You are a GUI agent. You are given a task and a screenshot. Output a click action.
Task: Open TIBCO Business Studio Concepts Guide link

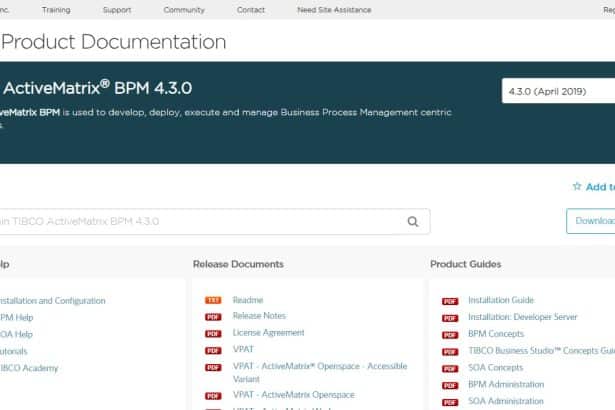541,351
